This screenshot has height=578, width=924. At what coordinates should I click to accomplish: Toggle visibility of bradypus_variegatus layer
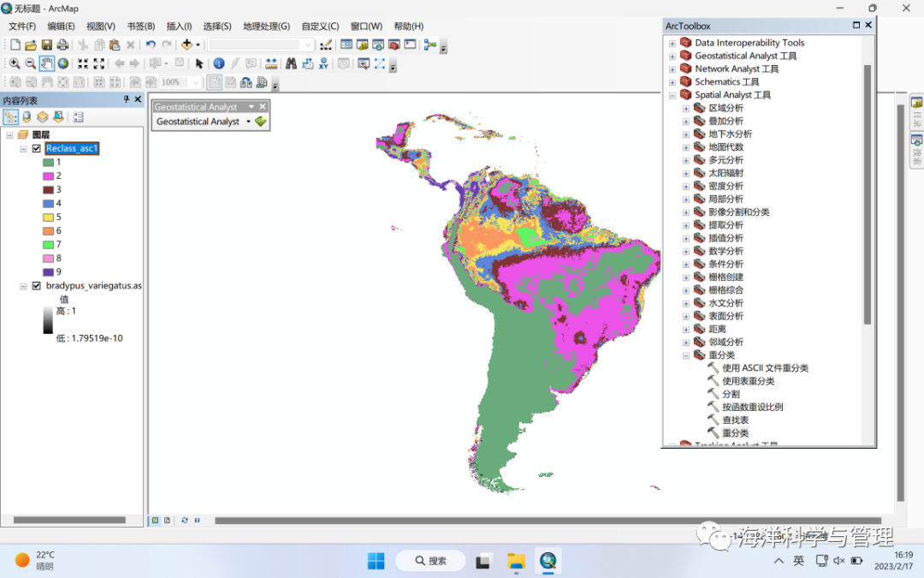click(x=37, y=285)
